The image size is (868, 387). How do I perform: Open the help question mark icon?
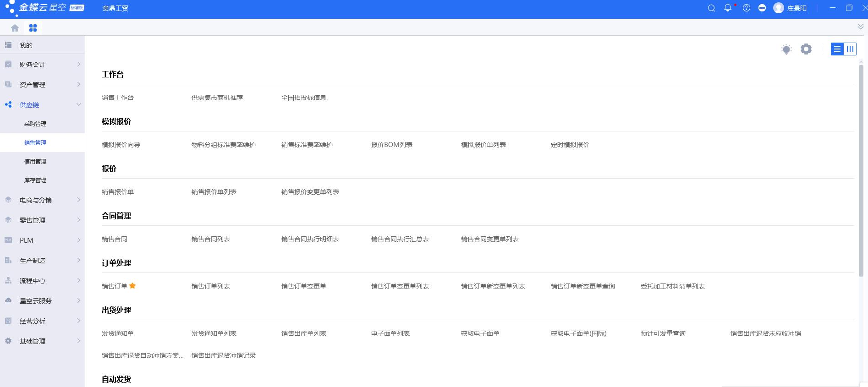coord(747,8)
